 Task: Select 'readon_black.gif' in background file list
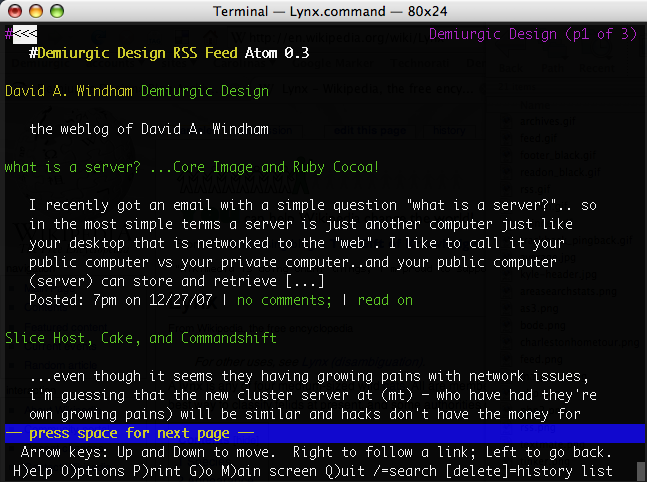560,172
